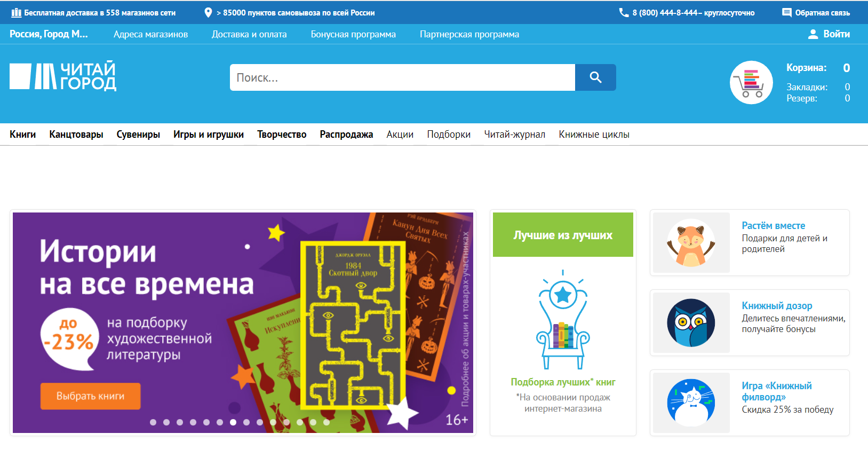Open Игра «Книжный филворд» promo

point(777,391)
